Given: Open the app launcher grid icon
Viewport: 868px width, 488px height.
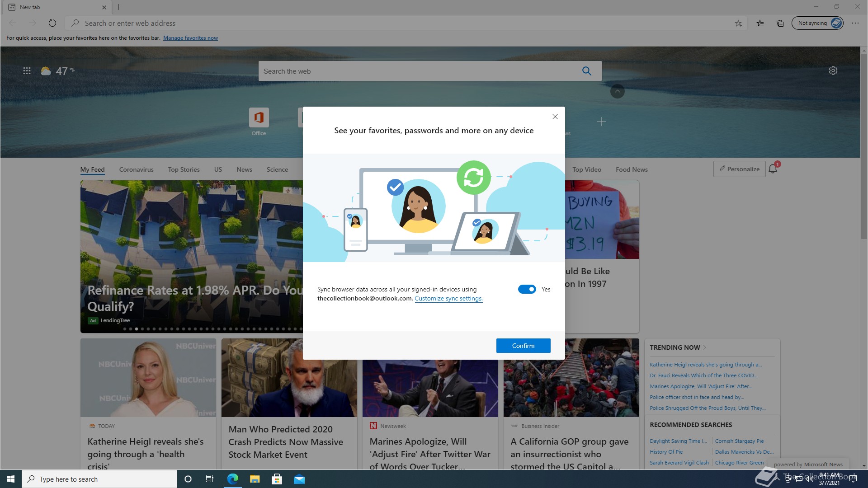Looking at the screenshot, I should coord(27,71).
